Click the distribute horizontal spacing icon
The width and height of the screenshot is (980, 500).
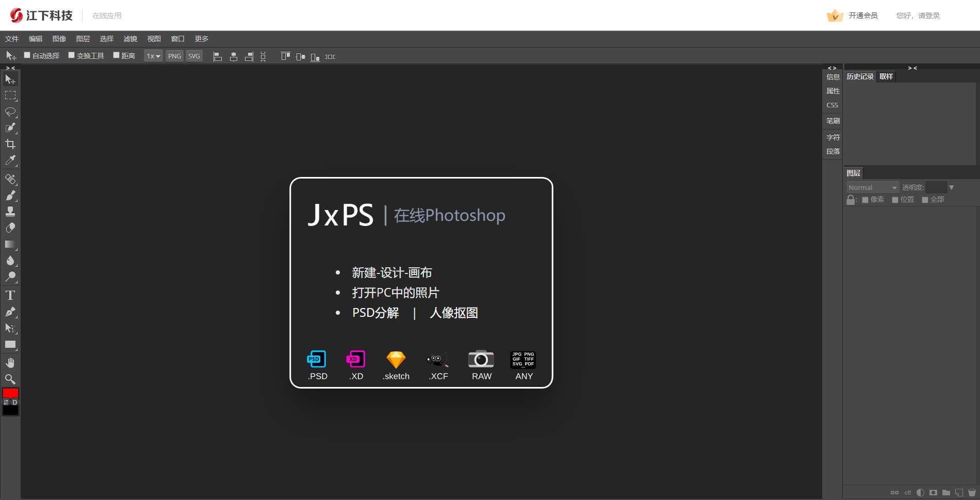[x=330, y=57]
